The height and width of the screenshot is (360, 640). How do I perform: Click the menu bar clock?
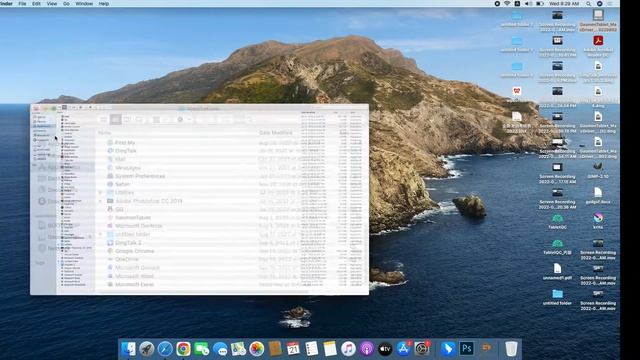click(564, 4)
